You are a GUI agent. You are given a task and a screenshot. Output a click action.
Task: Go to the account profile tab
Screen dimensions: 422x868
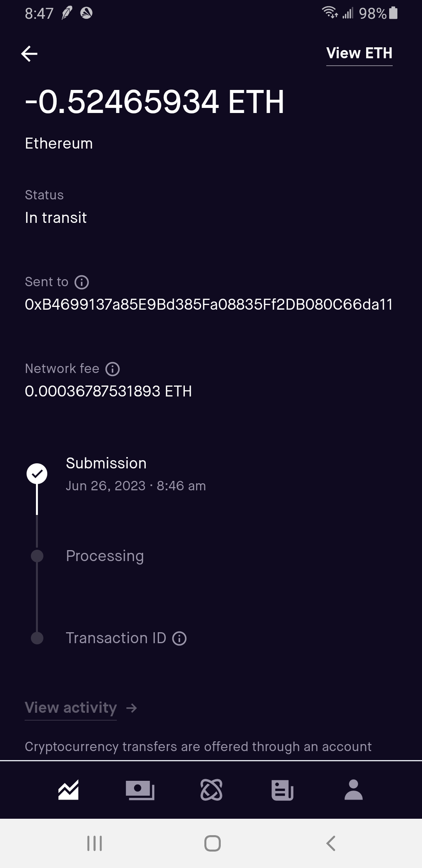pos(354,790)
